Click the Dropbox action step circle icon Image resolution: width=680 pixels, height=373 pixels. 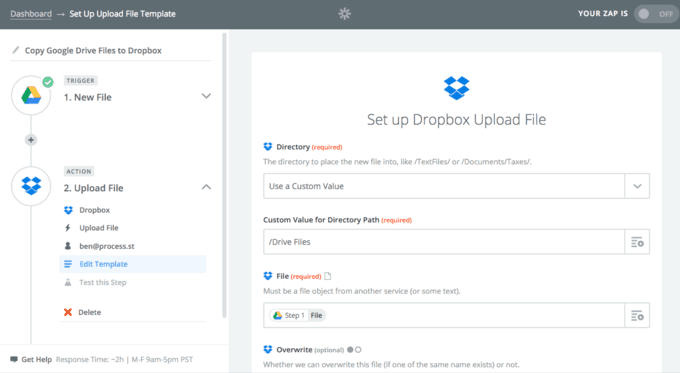pyautogui.click(x=31, y=186)
